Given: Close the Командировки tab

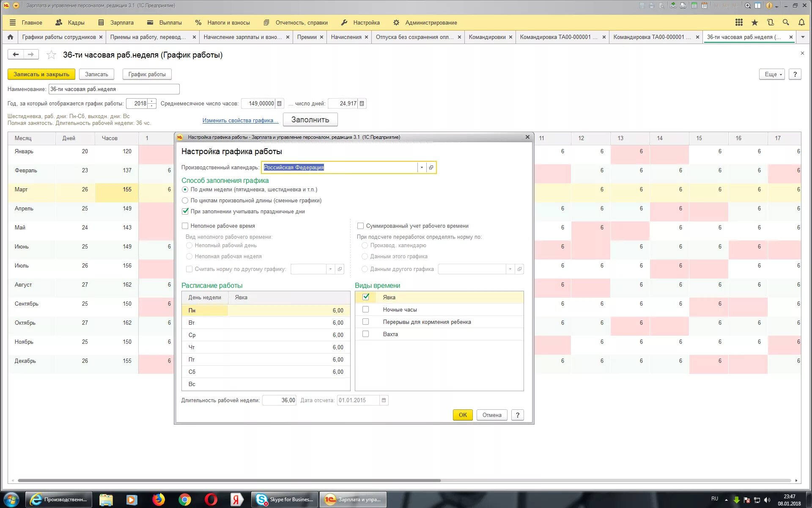Looking at the screenshot, I should 510,37.
